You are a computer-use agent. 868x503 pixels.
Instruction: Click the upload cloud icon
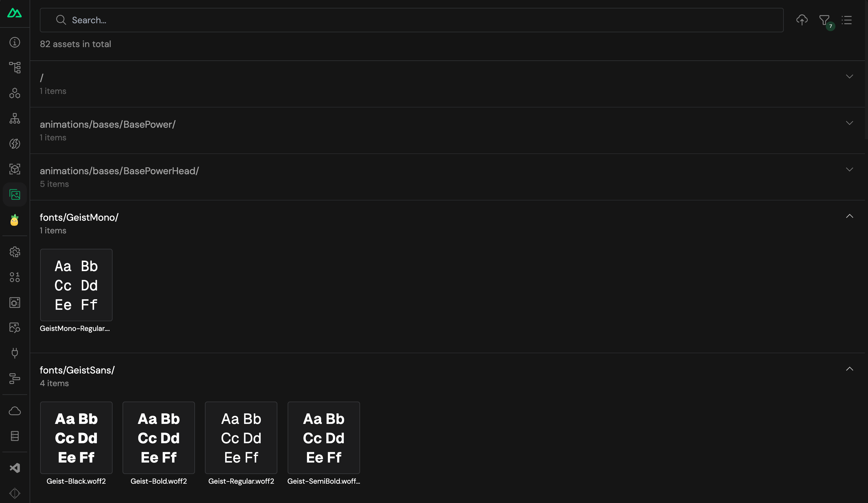click(802, 20)
